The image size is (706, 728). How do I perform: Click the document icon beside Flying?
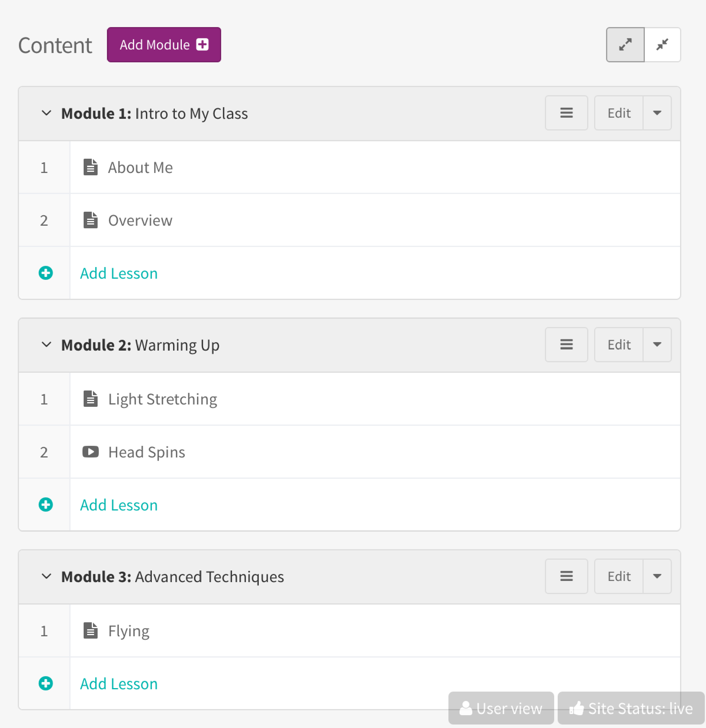(x=90, y=631)
